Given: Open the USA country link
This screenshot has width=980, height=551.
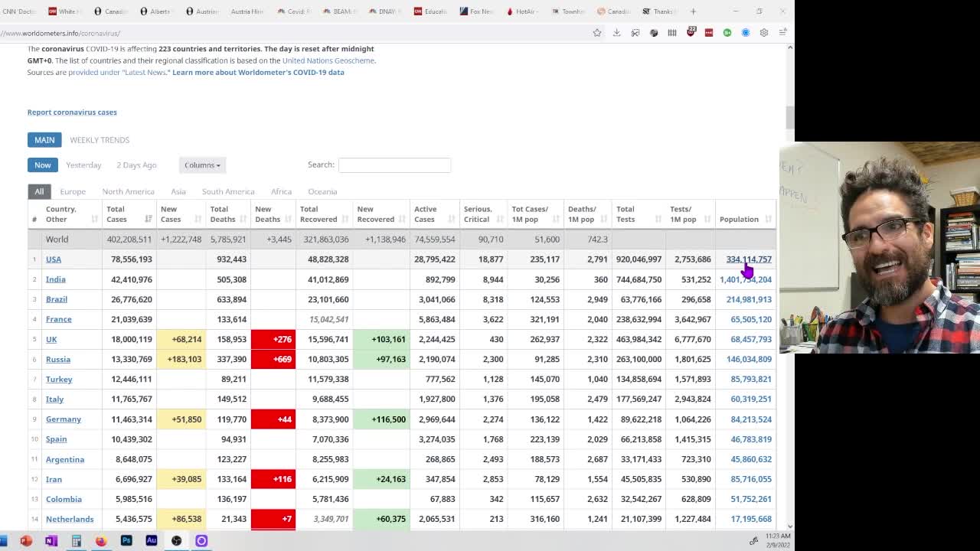Looking at the screenshot, I should coord(54,259).
